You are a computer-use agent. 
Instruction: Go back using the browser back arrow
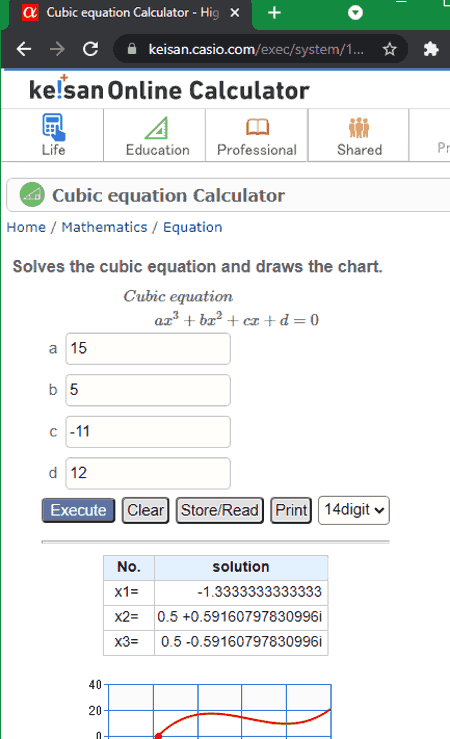[x=24, y=49]
